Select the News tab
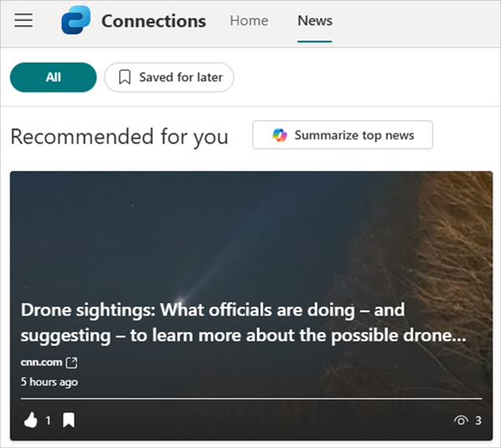 click(315, 21)
